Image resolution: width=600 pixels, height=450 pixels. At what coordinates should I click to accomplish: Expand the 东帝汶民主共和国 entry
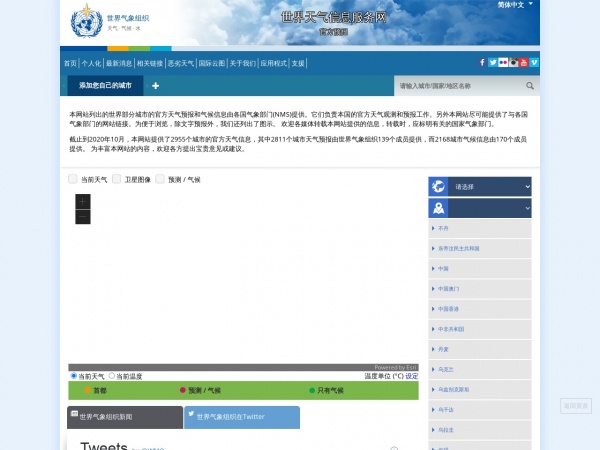480,249
